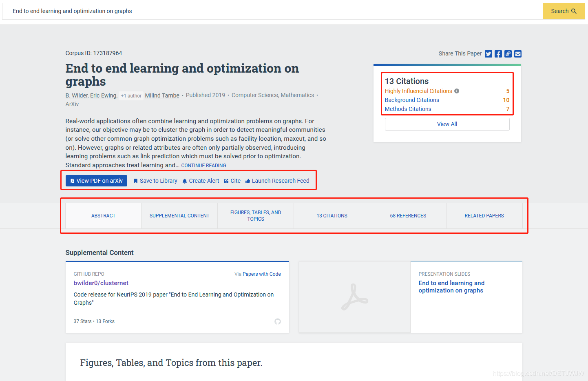Share paper via email icon
588x381 pixels.
(x=518, y=54)
